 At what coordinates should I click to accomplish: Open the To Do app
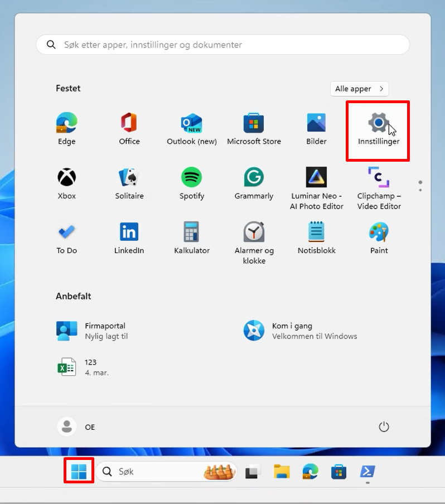tap(66, 238)
